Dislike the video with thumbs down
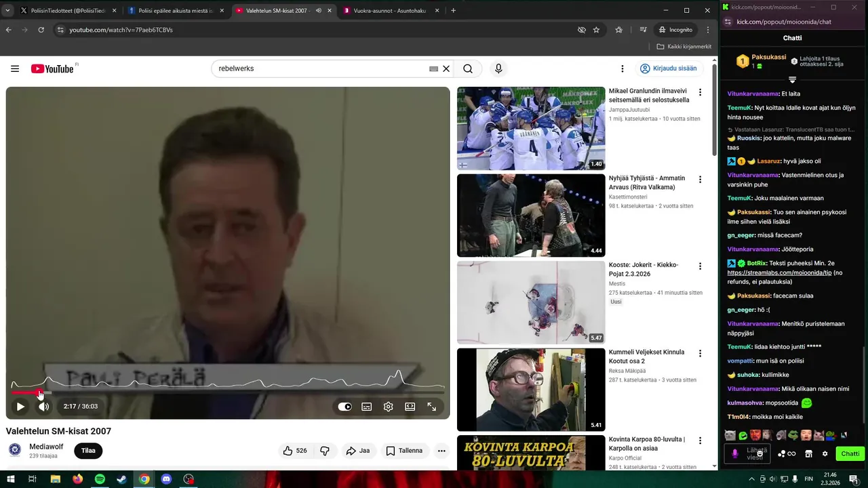Screen dimensions: 868x488 (x=325, y=451)
